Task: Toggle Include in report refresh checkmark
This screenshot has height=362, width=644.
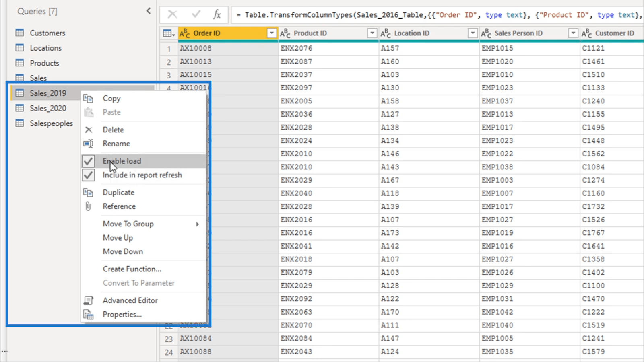Action: click(x=89, y=175)
